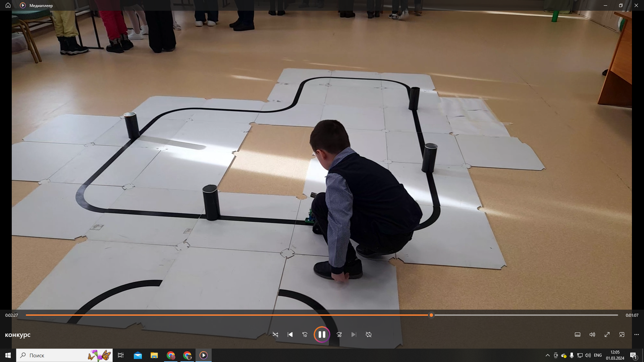Switch to mini player view
Viewport: 644px width, 362px height.
click(622, 335)
